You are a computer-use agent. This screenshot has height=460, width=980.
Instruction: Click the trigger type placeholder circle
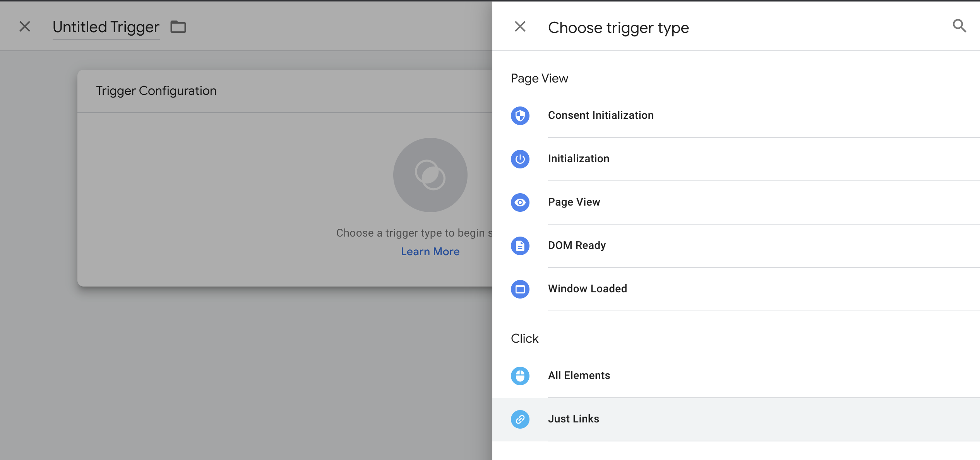pyautogui.click(x=430, y=175)
